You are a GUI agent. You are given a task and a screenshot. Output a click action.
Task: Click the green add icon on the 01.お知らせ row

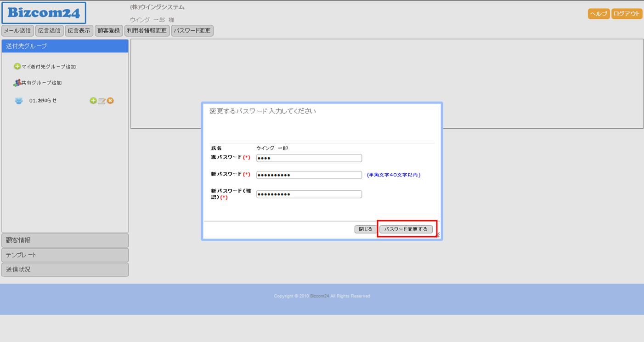[x=93, y=101]
